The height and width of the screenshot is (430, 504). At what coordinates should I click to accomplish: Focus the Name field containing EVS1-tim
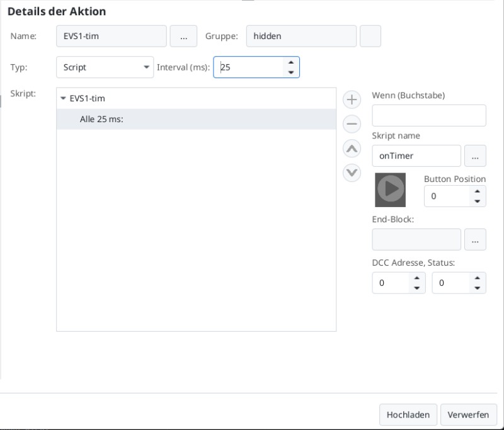(x=112, y=37)
